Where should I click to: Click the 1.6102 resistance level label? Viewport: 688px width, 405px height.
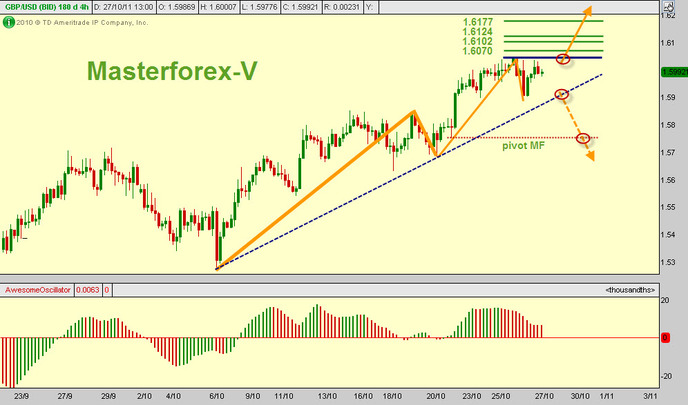477,41
